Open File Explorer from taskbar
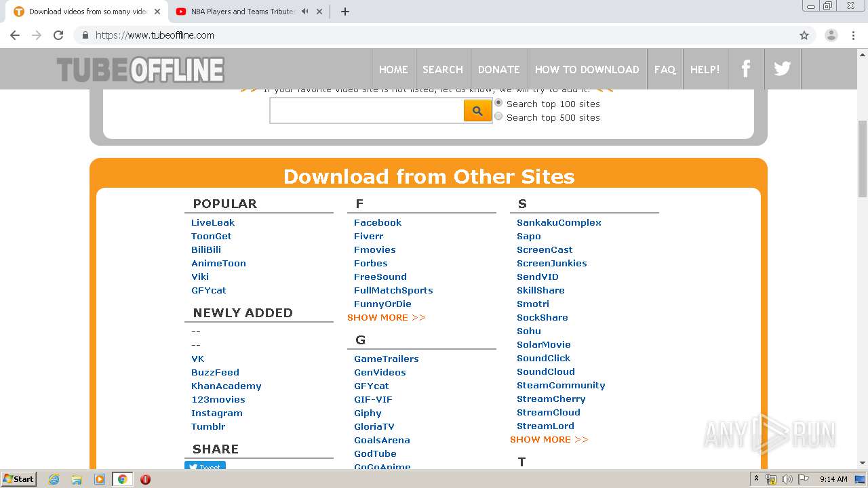868x488 pixels. point(77,479)
